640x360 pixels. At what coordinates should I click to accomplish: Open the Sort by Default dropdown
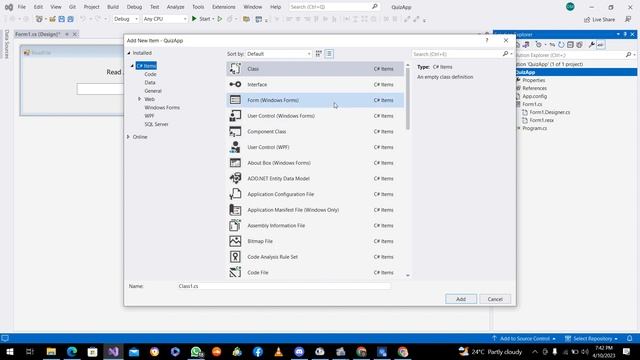279,54
